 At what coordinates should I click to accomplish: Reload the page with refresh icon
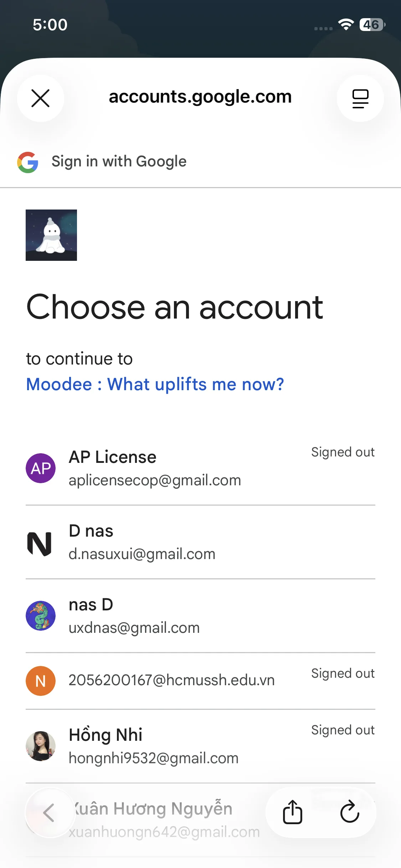(349, 812)
